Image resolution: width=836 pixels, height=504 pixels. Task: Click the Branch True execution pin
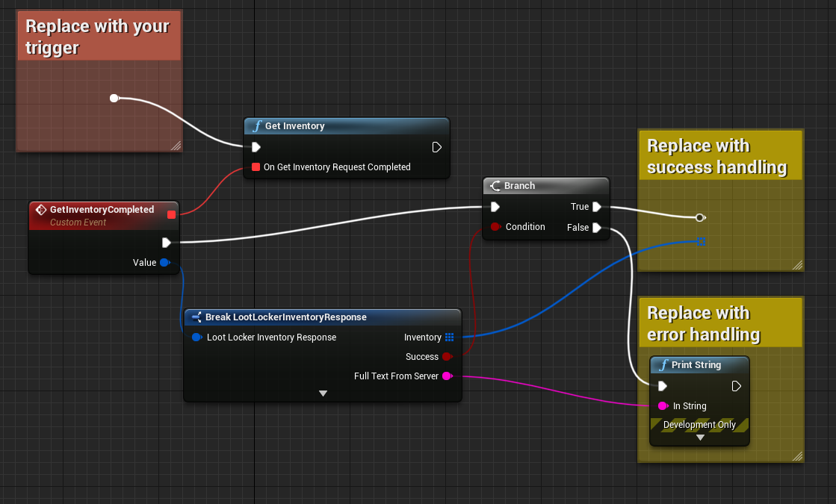tap(597, 207)
